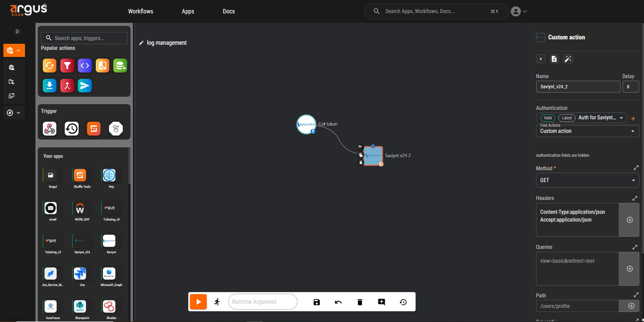Screen dimensions: 644x322
Task: Click the Runtime Argument input field
Action: [262, 302]
